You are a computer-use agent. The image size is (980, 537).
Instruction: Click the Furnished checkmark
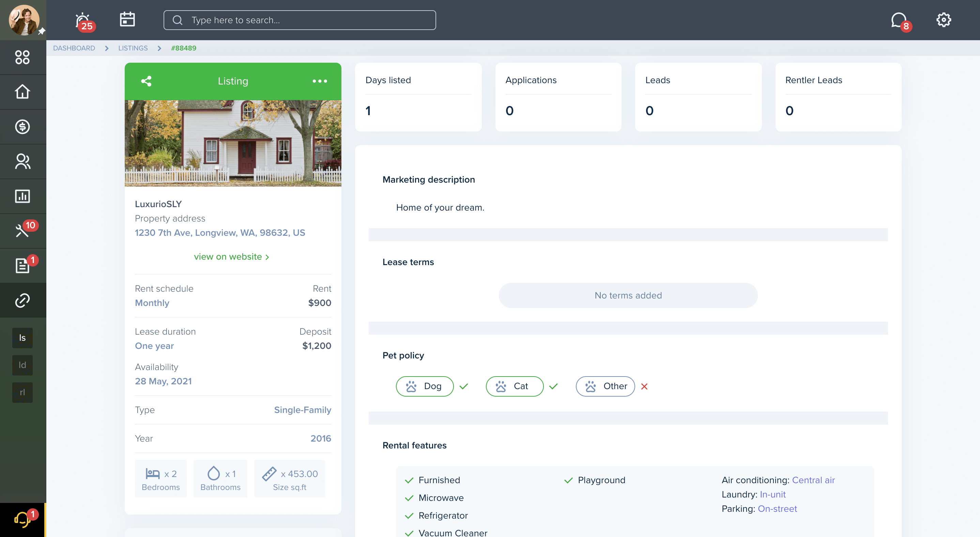click(x=409, y=480)
